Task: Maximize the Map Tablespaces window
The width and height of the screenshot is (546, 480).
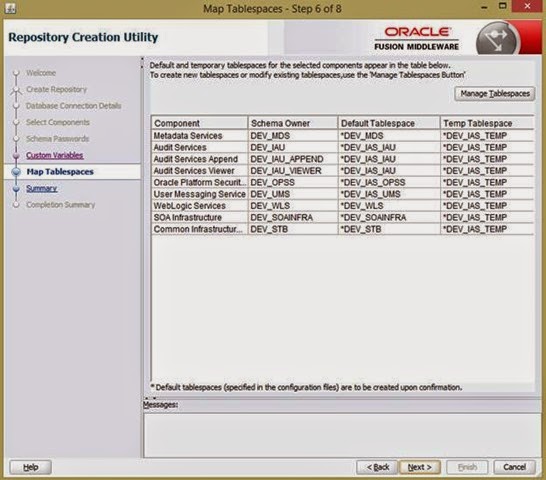Action: click(x=502, y=6)
